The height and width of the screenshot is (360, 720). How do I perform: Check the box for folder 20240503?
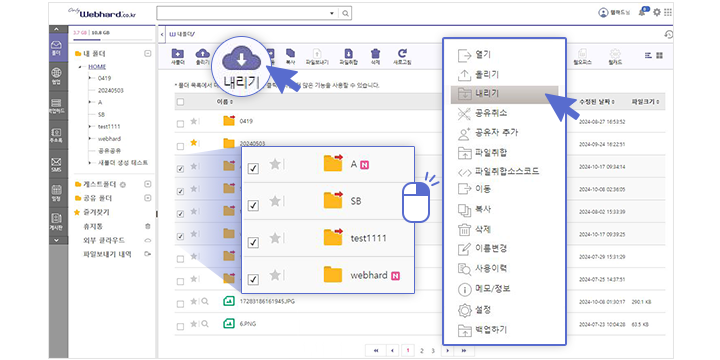pos(180,146)
